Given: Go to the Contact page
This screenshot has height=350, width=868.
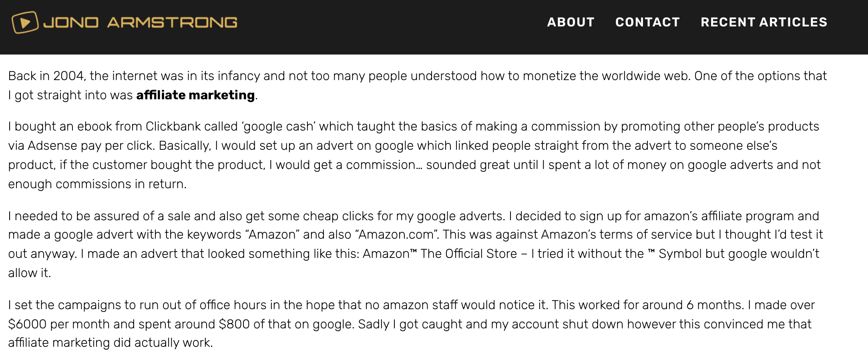Looking at the screenshot, I should [x=647, y=22].
